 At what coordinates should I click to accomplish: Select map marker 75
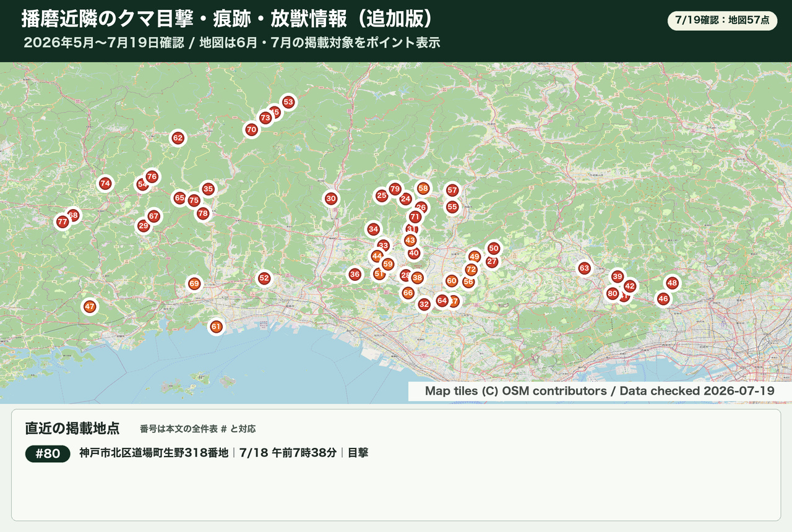pyautogui.click(x=194, y=200)
